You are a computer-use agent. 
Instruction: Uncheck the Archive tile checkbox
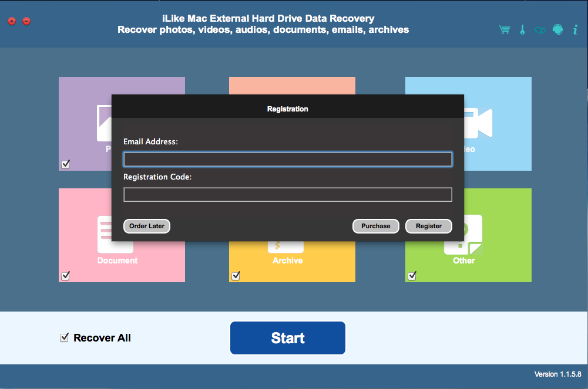pos(236,275)
